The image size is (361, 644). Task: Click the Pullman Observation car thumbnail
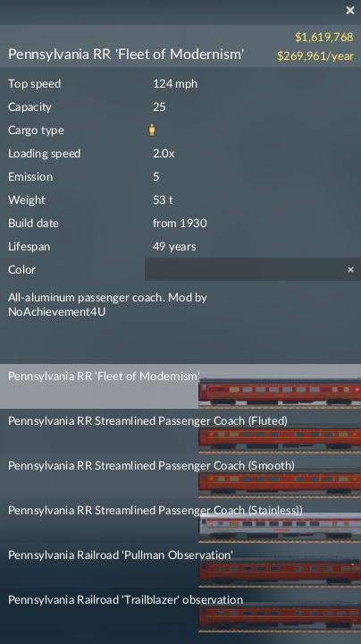pos(280,573)
